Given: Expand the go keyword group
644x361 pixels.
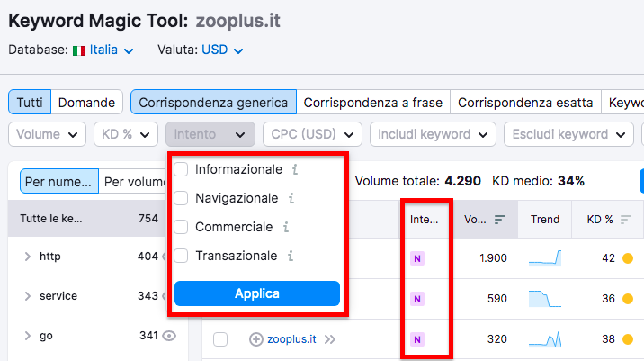Looking at the screenshot, I should tap(28, 336).
